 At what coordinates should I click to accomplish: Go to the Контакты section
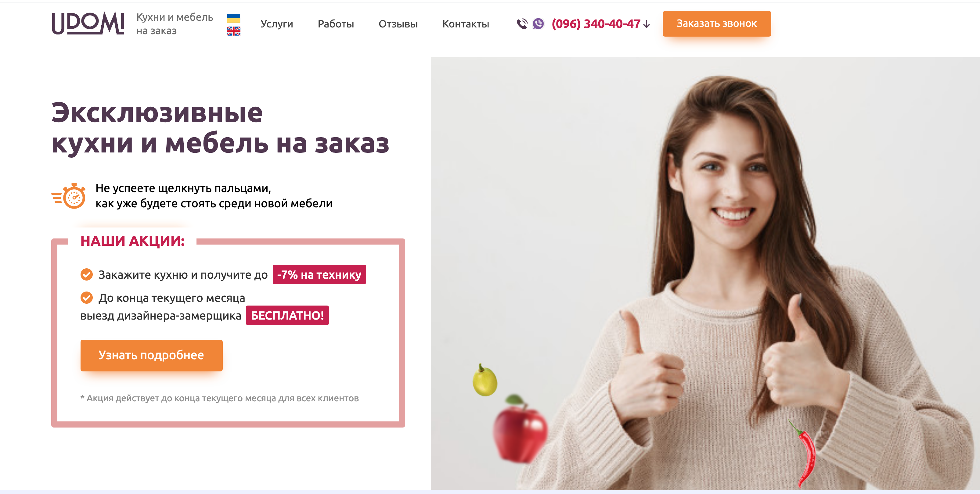(x=466, y=24)
